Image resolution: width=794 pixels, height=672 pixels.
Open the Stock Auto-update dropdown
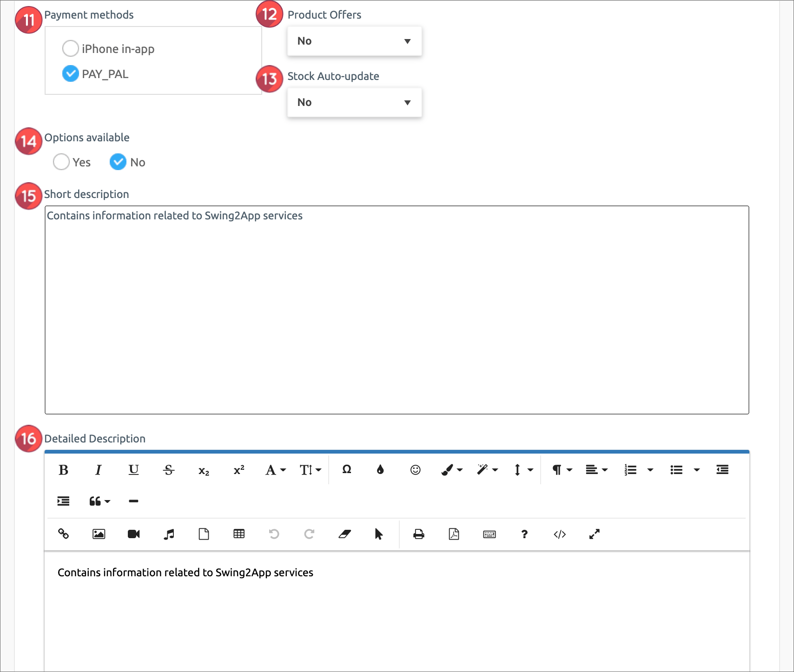click(x=354, y=102)
